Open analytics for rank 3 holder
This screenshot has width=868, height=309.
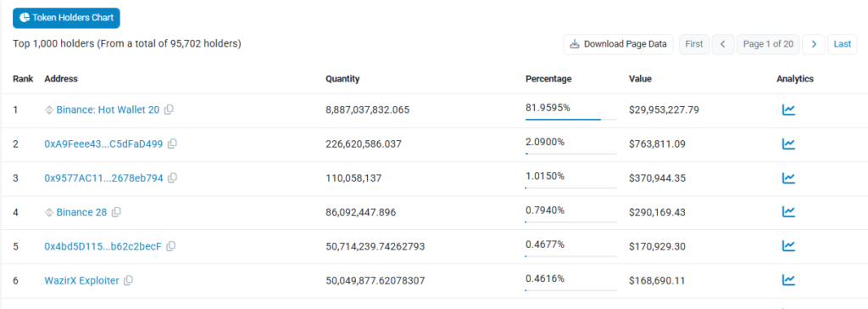coord(788,177)
